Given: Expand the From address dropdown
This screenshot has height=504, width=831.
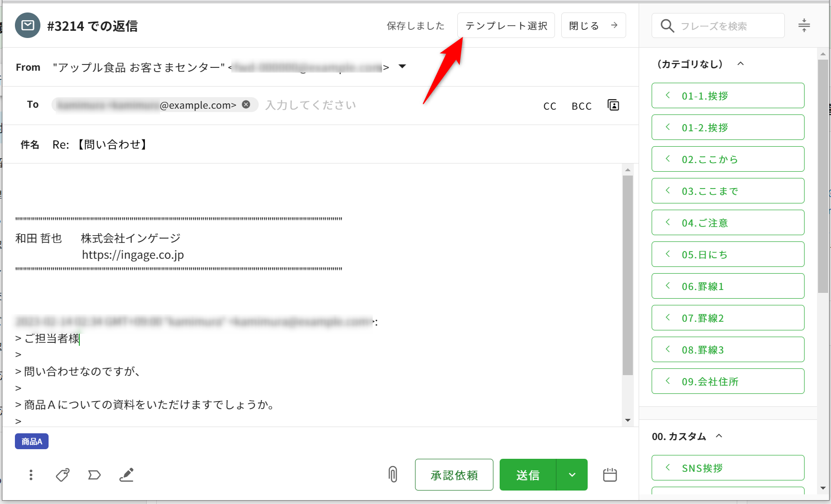Looking at the screenshot, I should pyautogui.click(x=403, y=67).
